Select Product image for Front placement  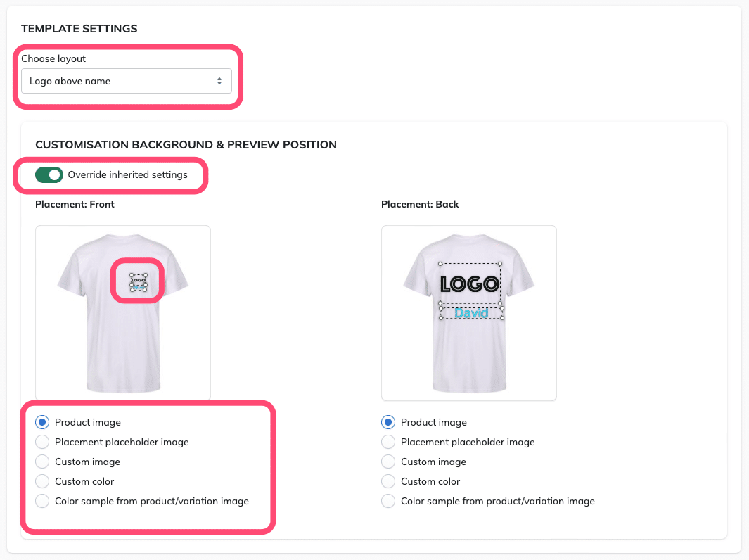pyautogui.click(x=42, y=422)
